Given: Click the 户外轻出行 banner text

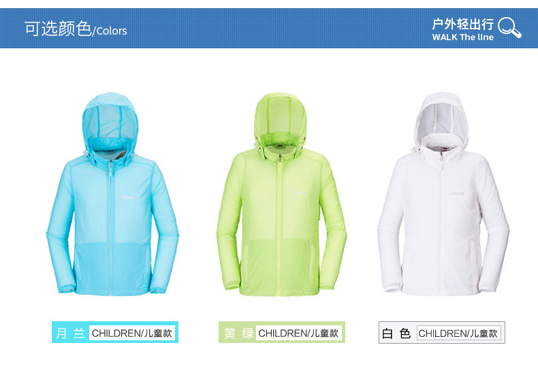Looking at the screenshot, I should pyautogui.click(x=463, y=24).
